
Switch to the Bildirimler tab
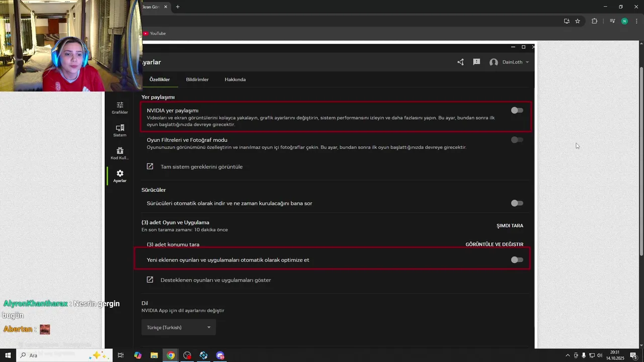pyautogui.click(x=197, y=79)
